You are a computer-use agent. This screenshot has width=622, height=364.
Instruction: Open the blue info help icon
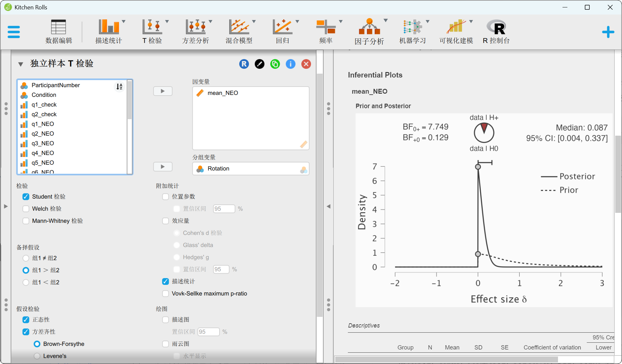click(x=290, y=64)
